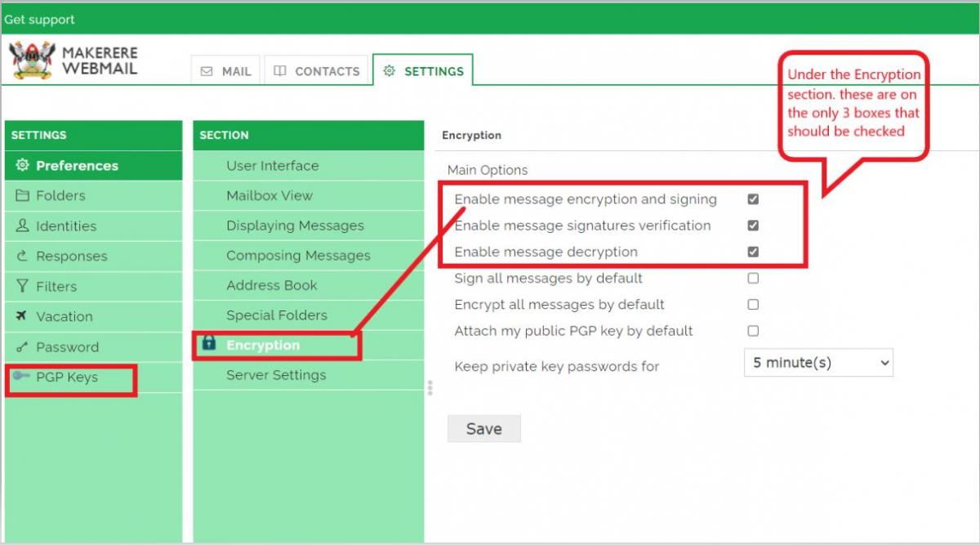Select the User Interface section
This screenshot has width=980, height=545.
point(309,165)
